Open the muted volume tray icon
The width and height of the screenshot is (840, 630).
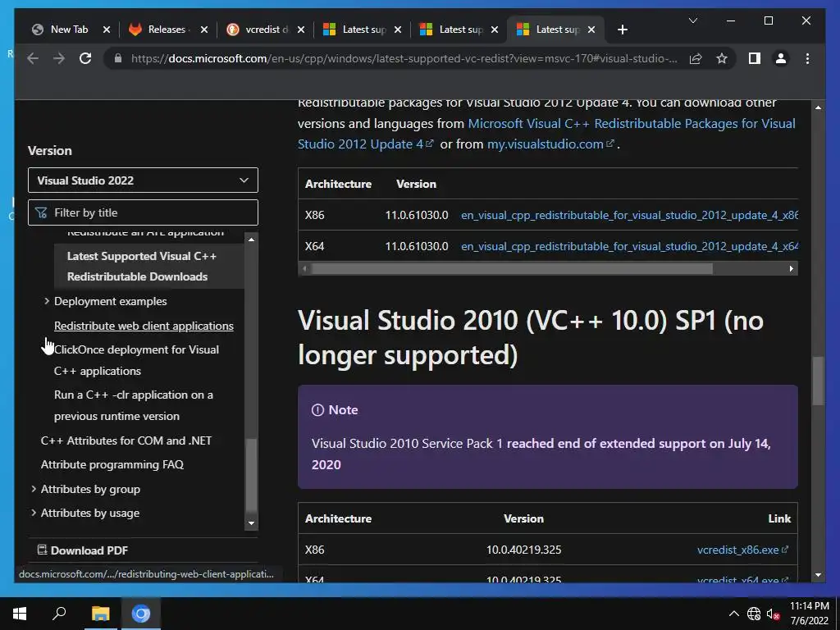(773, 614)
